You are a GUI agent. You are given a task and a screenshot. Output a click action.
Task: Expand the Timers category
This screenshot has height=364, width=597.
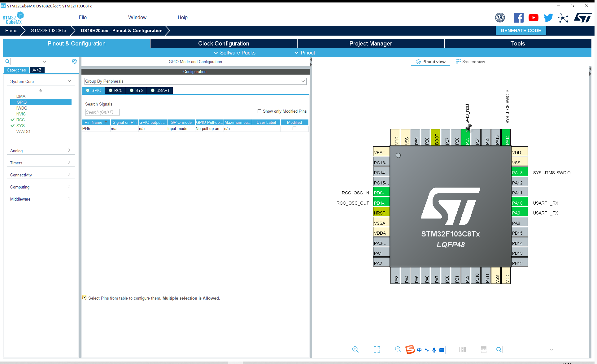(41, 163)
